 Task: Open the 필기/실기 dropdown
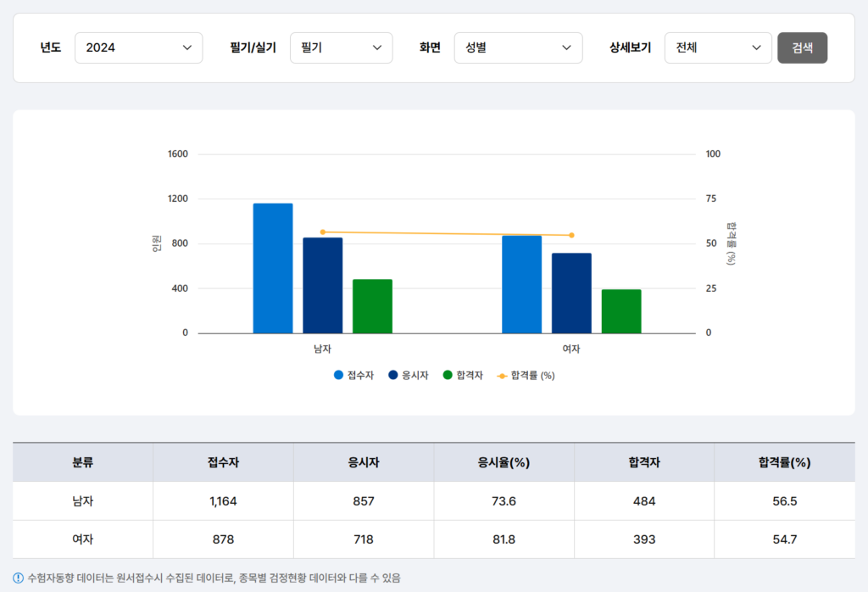pos(341,47)
